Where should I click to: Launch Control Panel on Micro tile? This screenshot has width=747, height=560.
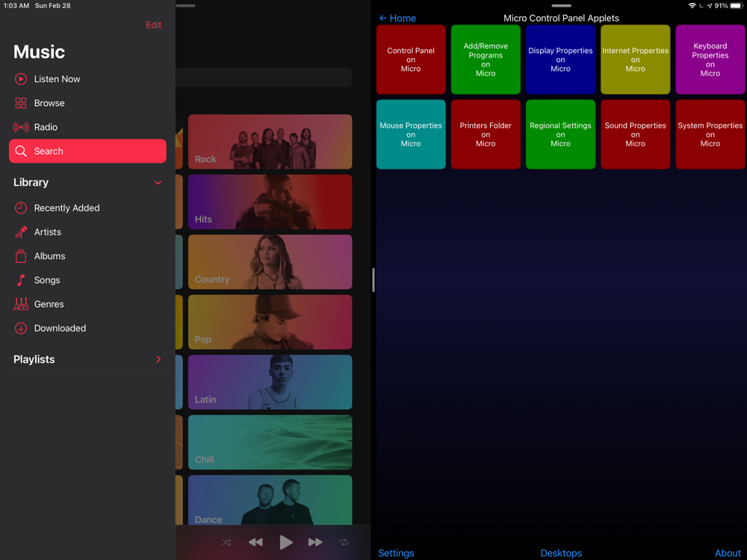(411, 60)
